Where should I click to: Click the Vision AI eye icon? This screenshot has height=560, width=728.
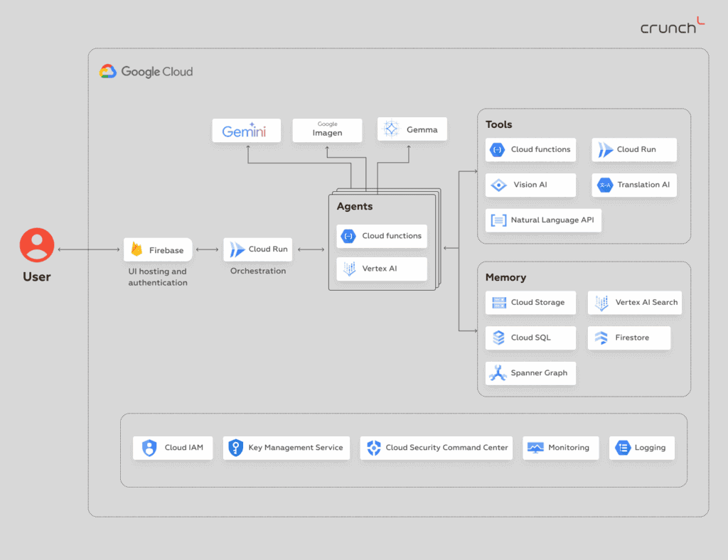pyautogui.click(x=498, y=185)
